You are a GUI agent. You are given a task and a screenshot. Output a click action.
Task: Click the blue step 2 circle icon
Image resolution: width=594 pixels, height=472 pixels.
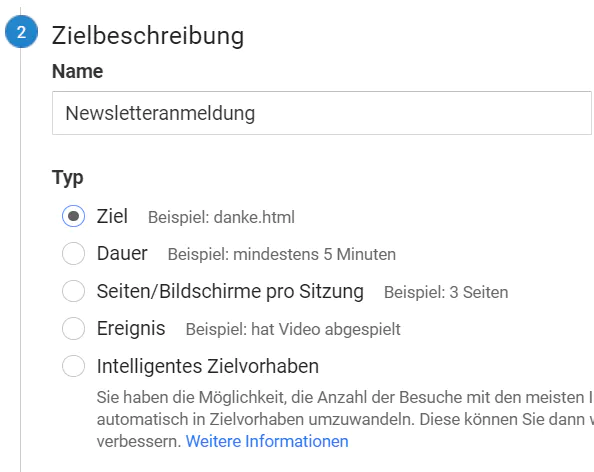(21, 31)
